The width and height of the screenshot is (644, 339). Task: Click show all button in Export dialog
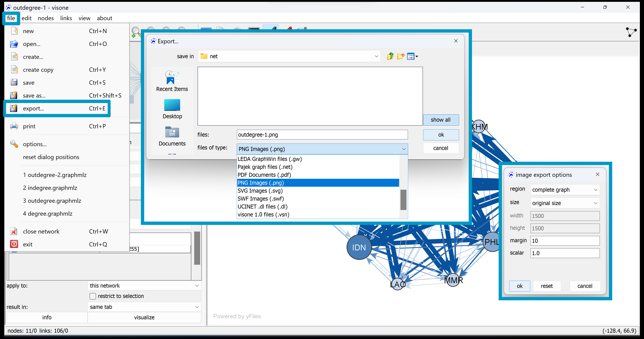[x=441, y=120]
